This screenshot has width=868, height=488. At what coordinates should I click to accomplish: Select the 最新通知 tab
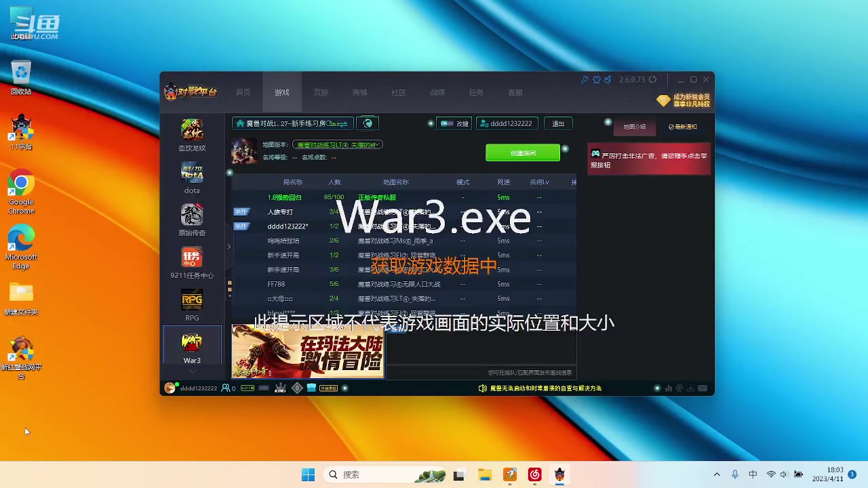click(x=683, y=127)
